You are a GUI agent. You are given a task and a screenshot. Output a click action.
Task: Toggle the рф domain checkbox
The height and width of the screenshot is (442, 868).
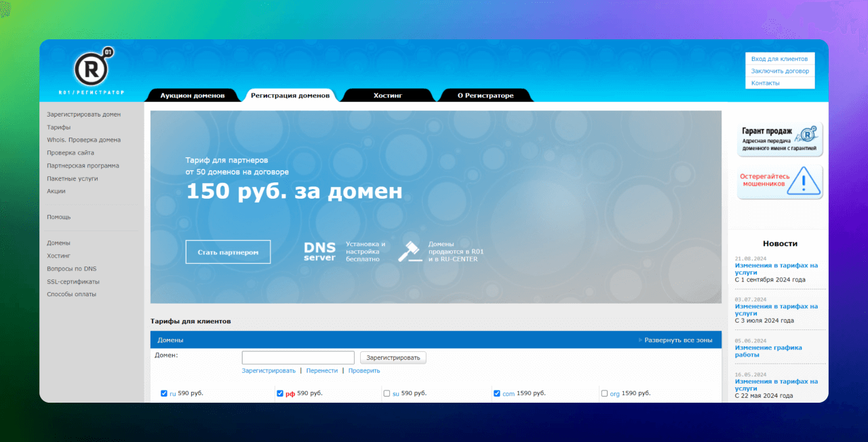click(280, 393)
